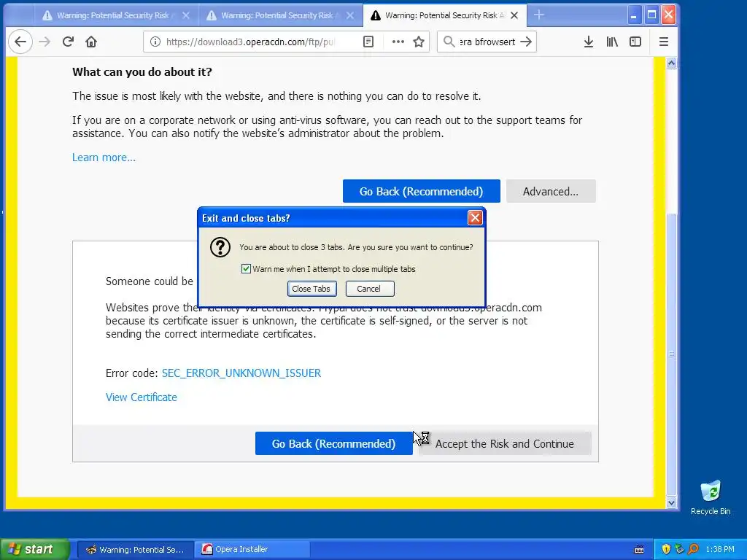Click upper Go Back (Recommended) button

421,191
